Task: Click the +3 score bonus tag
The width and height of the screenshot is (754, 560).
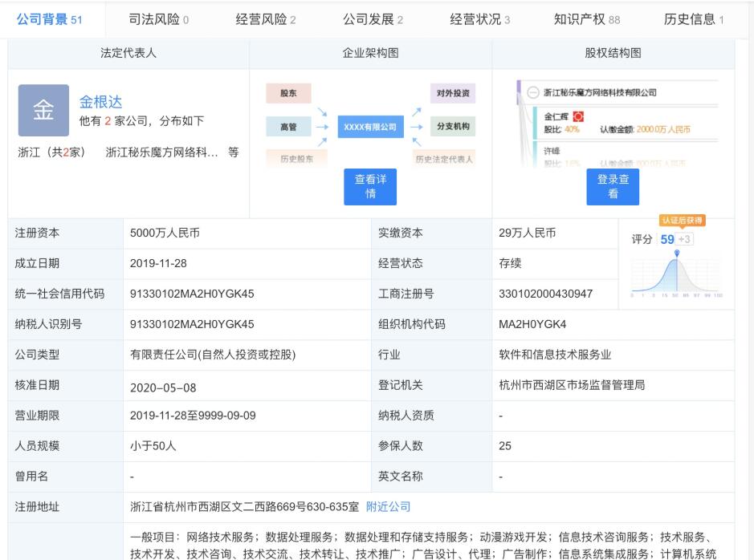Action: [x=685, y=239]
